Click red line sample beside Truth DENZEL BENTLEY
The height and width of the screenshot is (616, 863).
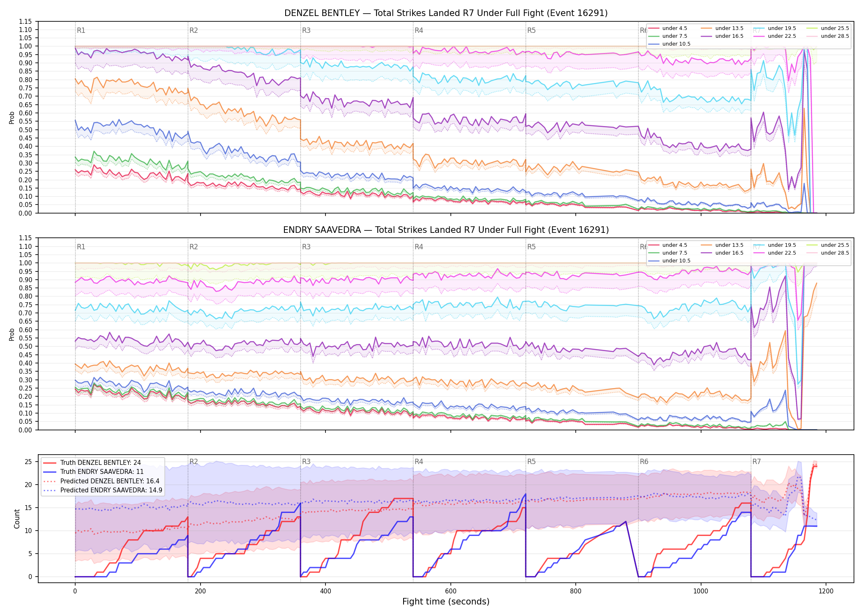coord(50,463)
